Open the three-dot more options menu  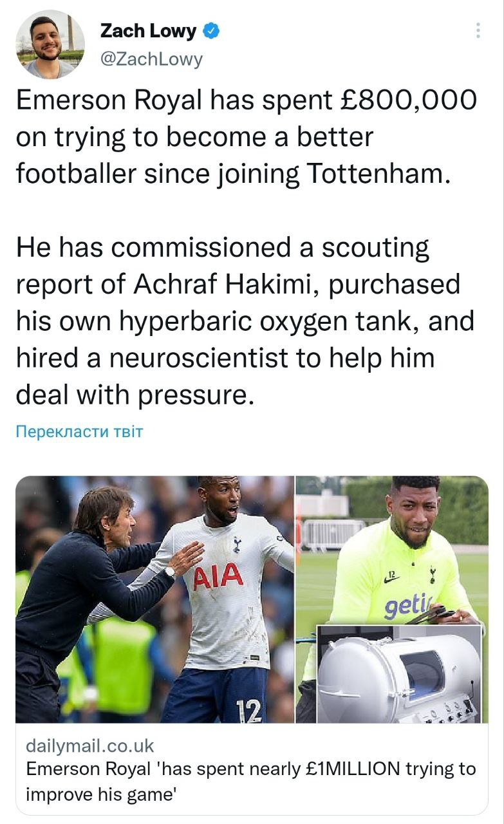tap(478, 30)
